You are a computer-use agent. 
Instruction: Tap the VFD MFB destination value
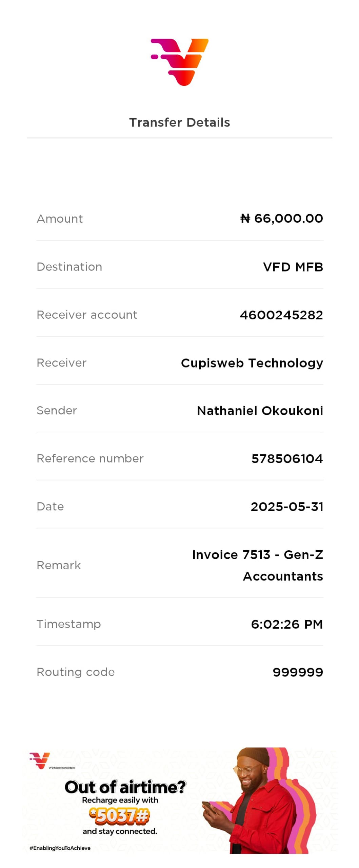(293, 267)
